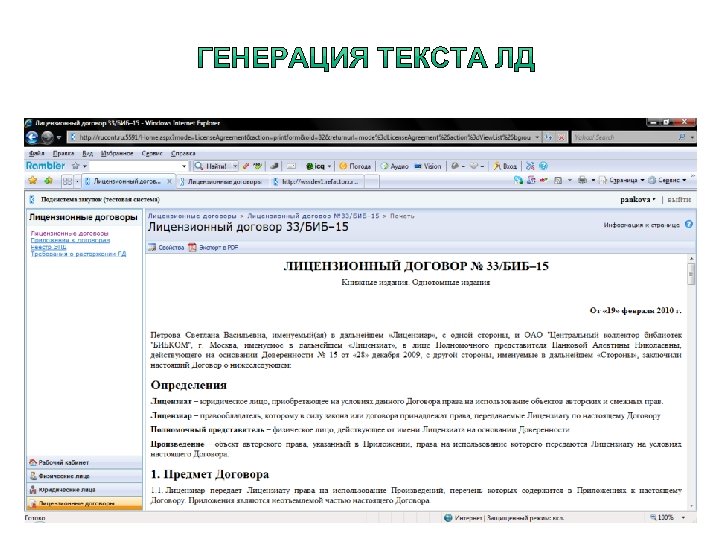720x540 pixels.
Task: Click the Quick Tabs grid icon
Action: pos(67,181)
